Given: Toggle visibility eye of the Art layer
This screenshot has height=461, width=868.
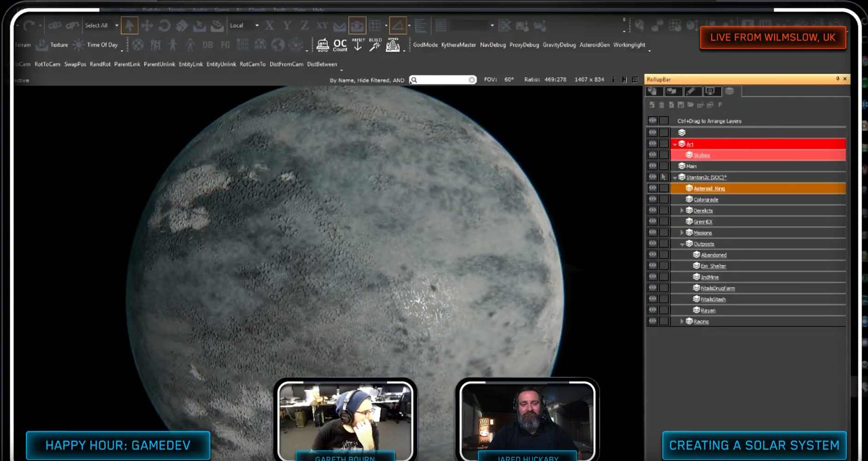Looking at the screenshot, I should click(653, 144).
